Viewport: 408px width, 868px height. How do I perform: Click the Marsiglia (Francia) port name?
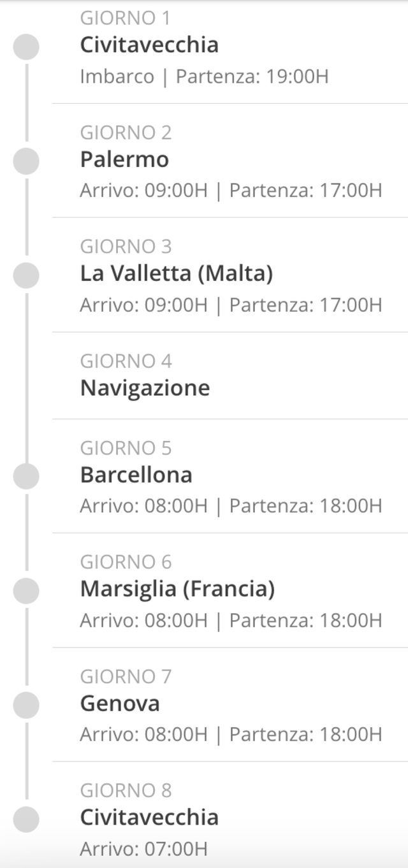177,589
